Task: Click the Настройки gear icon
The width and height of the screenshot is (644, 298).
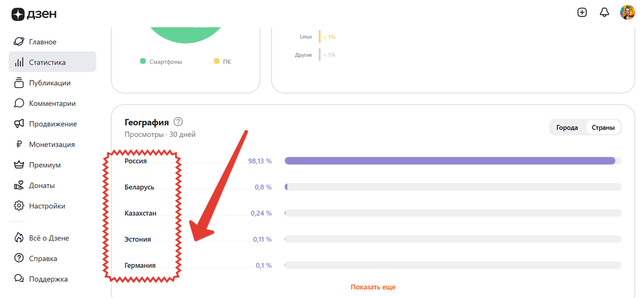Action: [x=19, y=206]
